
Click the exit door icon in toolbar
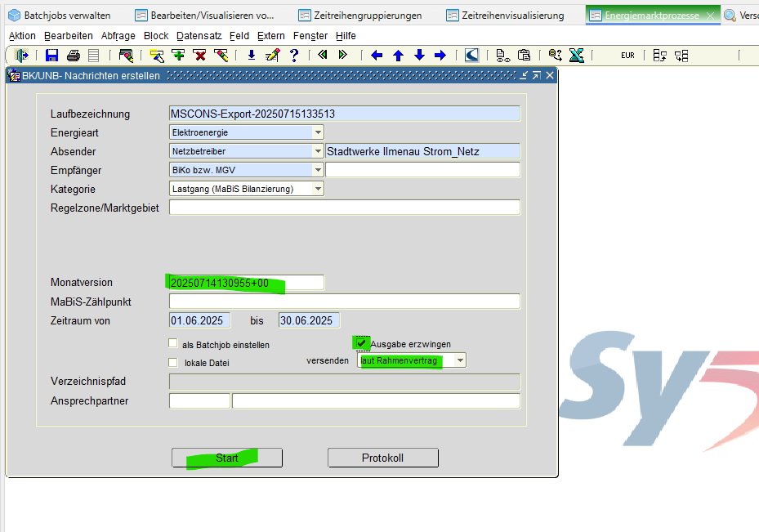coord(22,56)
